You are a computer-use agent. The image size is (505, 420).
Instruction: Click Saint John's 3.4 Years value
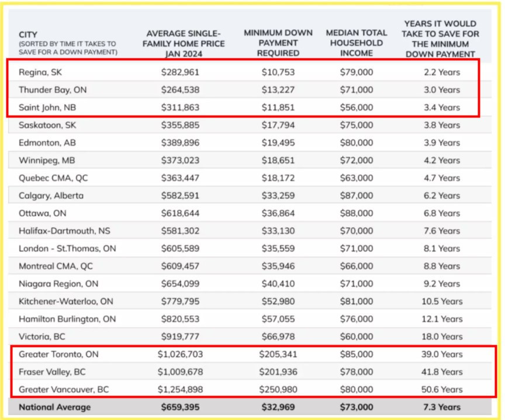[441, 107]
